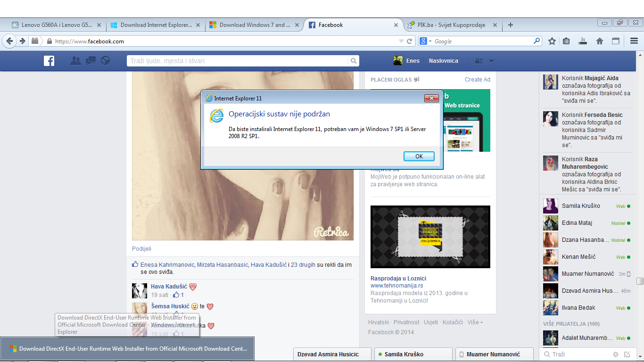Image resolution: width=644 pixels, height=362 pixels.
Task: Show bookmarks list icon in the toolbar
Action: 567,41
